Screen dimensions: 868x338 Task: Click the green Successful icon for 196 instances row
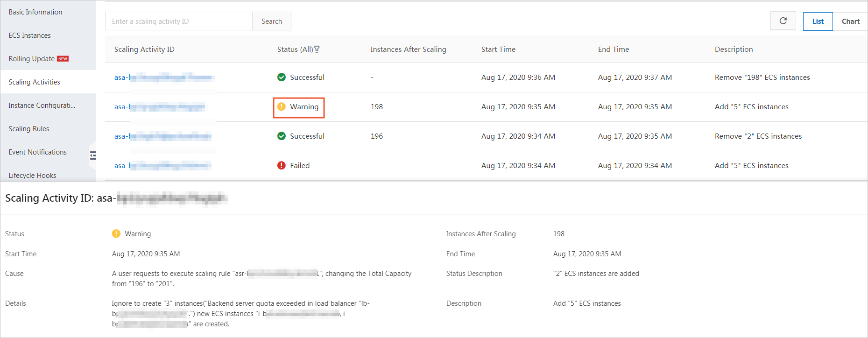tap(282, 136)
